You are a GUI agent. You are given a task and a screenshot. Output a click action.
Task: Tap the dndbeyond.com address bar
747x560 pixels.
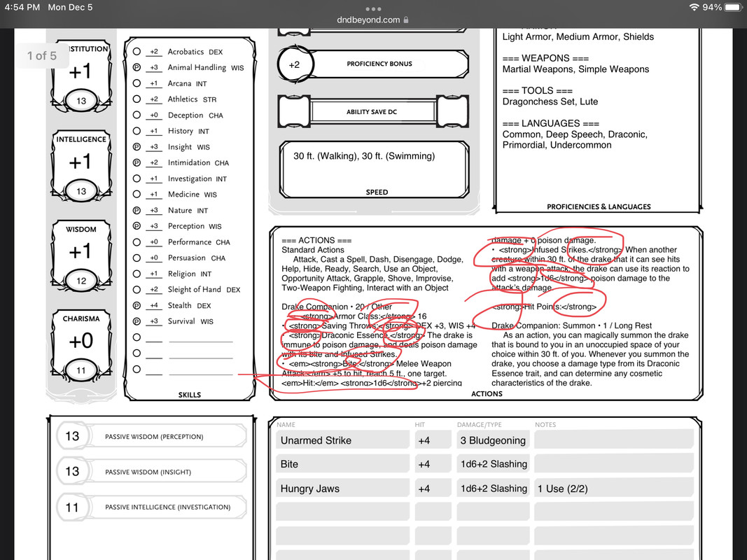click(x=373, y=20)
